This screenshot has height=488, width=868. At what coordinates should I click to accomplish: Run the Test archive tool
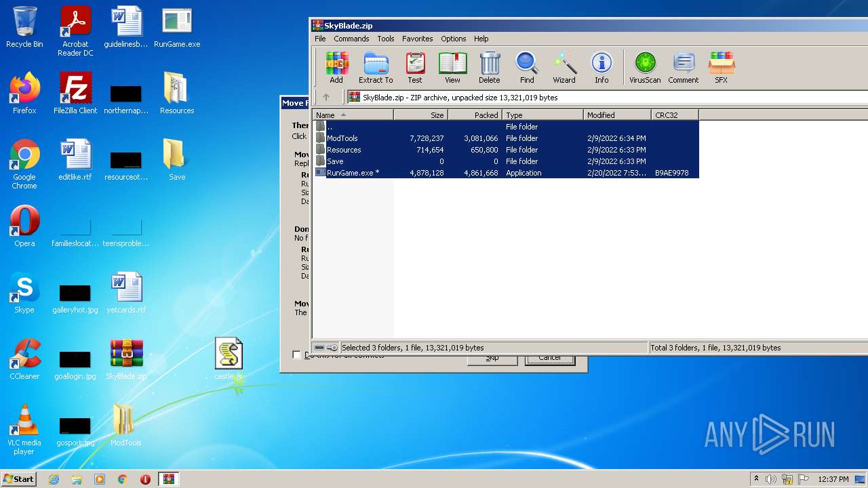point(415,68)
